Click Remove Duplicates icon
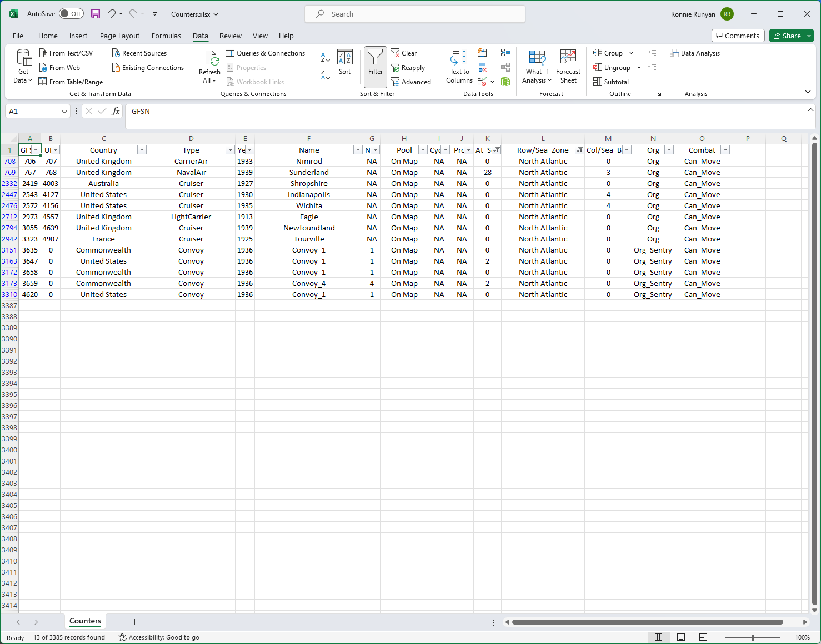This screenshot has height=644, width=821. (x=482, y=68)
